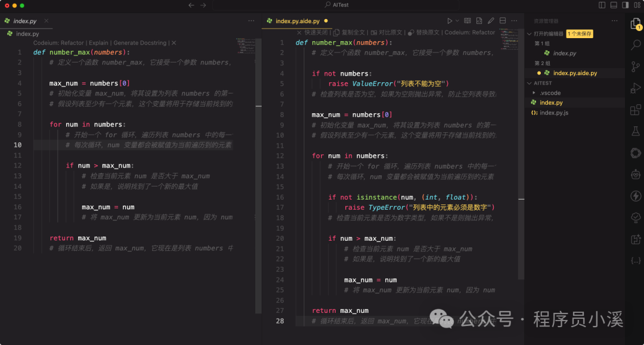Open the Explorer view in the activity bar
The height and width of the screenshot is (345, 644).
636,24
